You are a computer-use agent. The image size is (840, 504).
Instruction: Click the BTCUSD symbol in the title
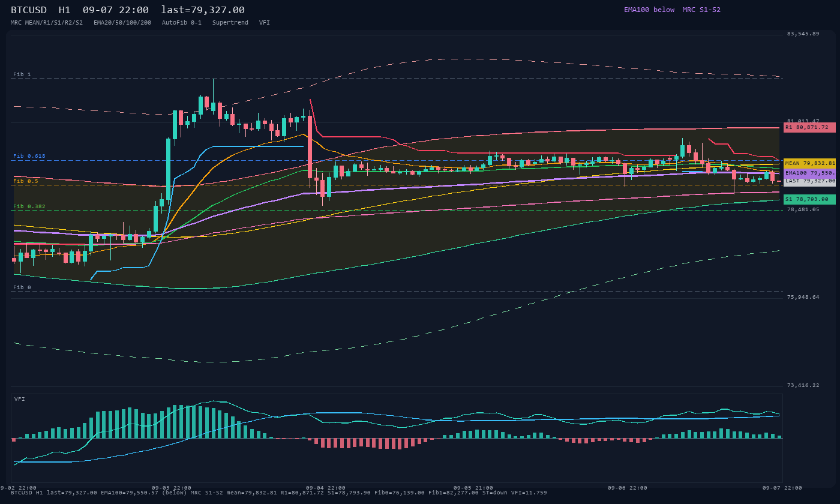coord(28,10)
